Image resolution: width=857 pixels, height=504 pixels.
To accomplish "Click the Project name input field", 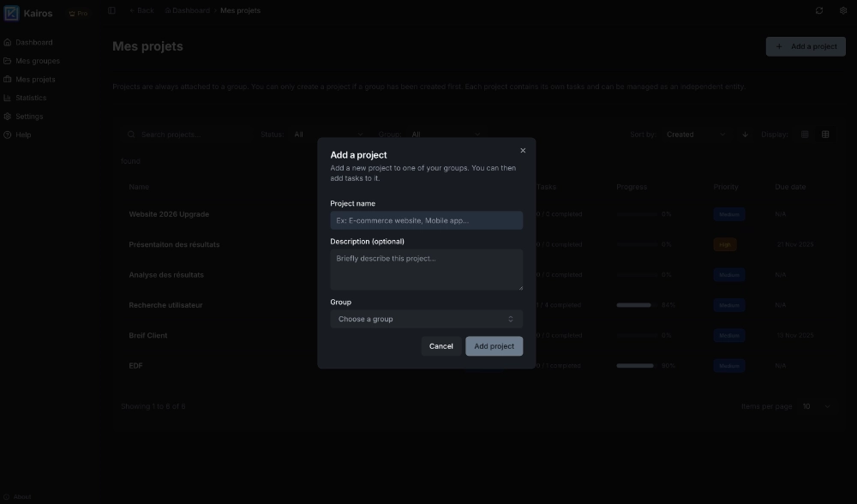I will [x=426, y=219].
